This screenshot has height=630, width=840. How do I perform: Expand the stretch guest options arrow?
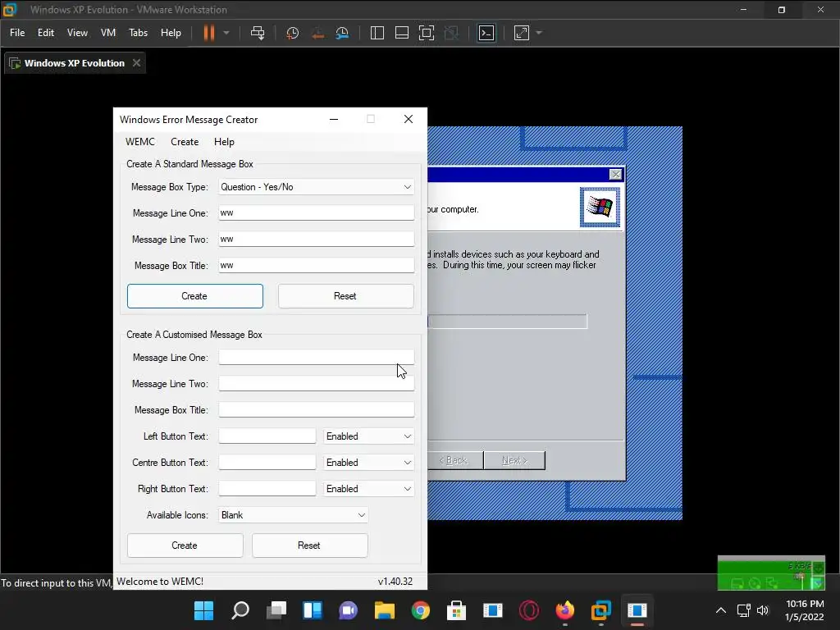pos(539,33)
